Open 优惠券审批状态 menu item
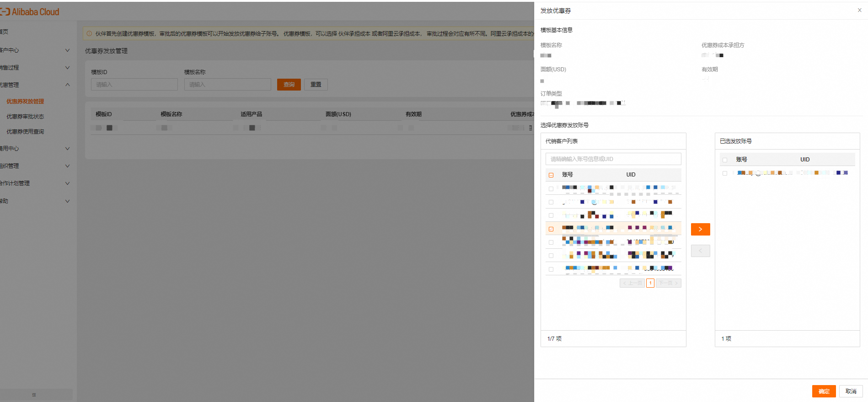Image resolution: width=868 pixels, height=402 pixels. [x=25, y=117]
